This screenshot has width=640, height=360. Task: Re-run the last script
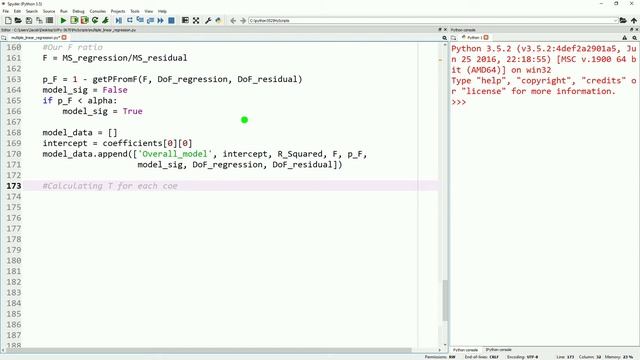(95, 20)
